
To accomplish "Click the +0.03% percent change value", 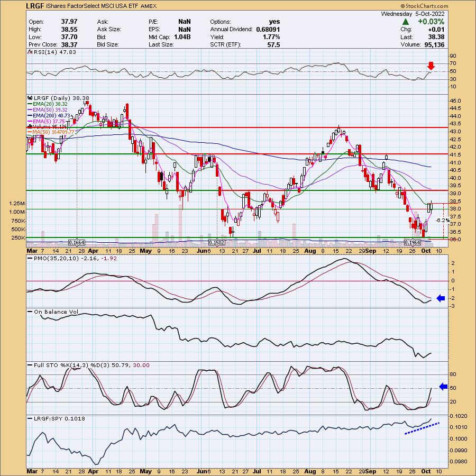I will (x=431, y=22).
